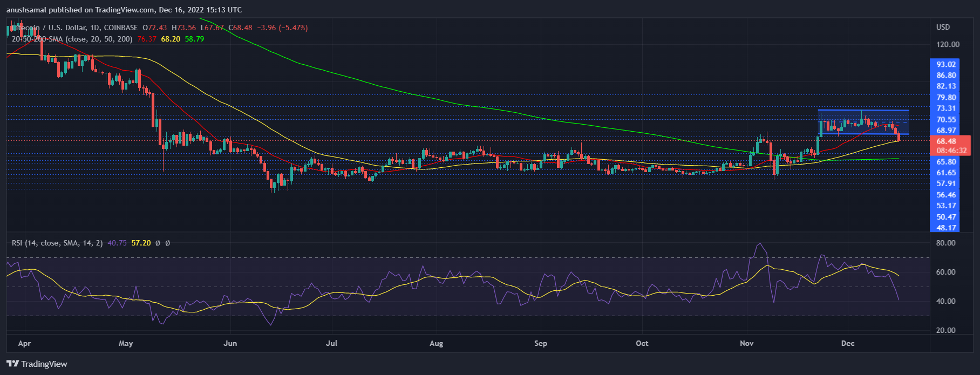Click the Nov label on time axis
This screenshot has height=375, width=980.
(x=746, y=343)
